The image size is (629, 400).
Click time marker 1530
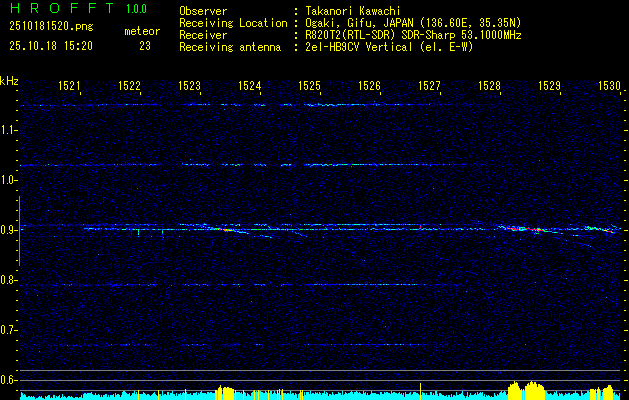coord(609,85)
